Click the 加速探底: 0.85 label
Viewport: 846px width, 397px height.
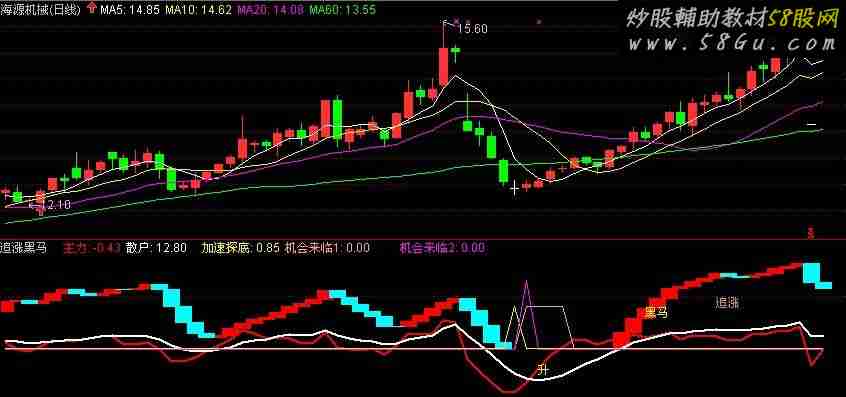(x=241, y=248)
